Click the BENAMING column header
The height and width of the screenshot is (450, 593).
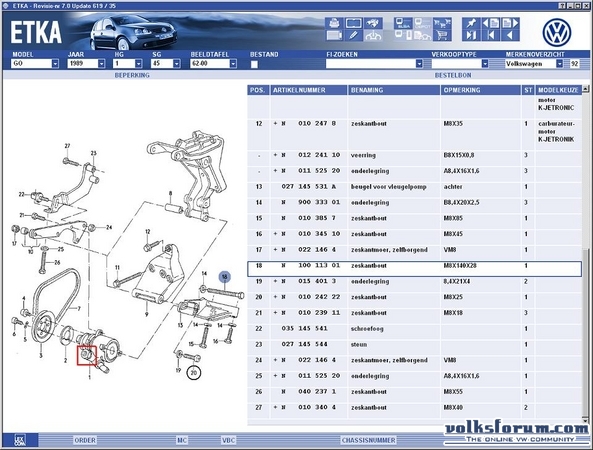(394, 90)
